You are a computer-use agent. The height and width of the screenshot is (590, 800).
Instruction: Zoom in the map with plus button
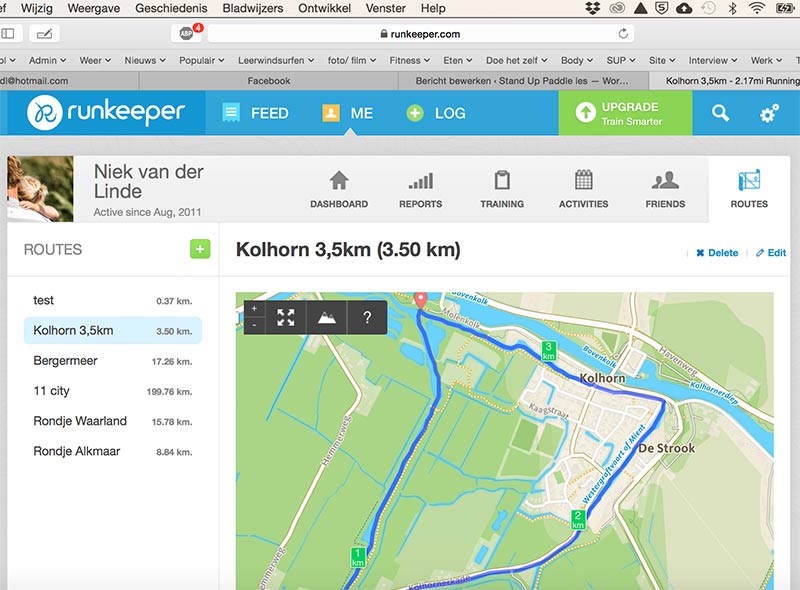[x=254, y=309]
